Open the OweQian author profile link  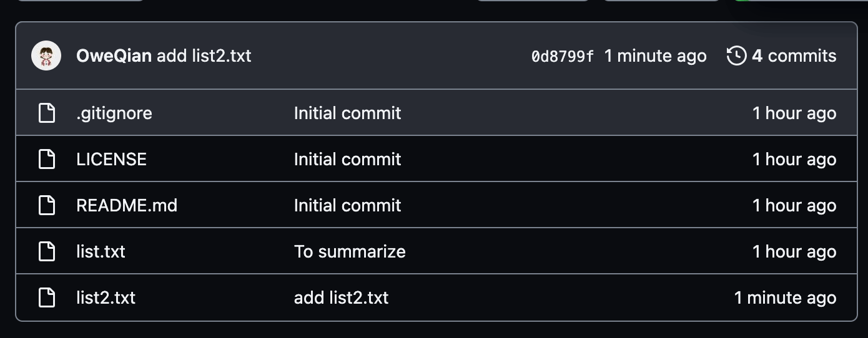(x=114, y=56)
